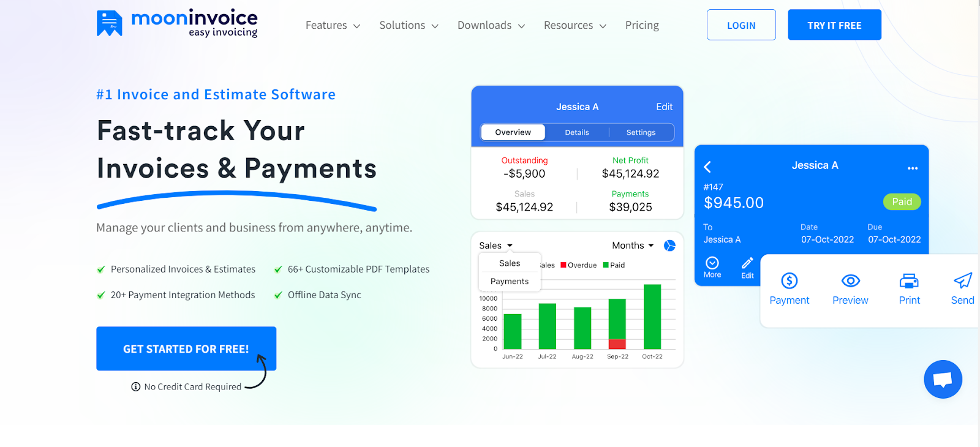Viewport: 980px width, 447px height.
Task: Click the Jun-22 bar in chart
Action: click(513, 331)
